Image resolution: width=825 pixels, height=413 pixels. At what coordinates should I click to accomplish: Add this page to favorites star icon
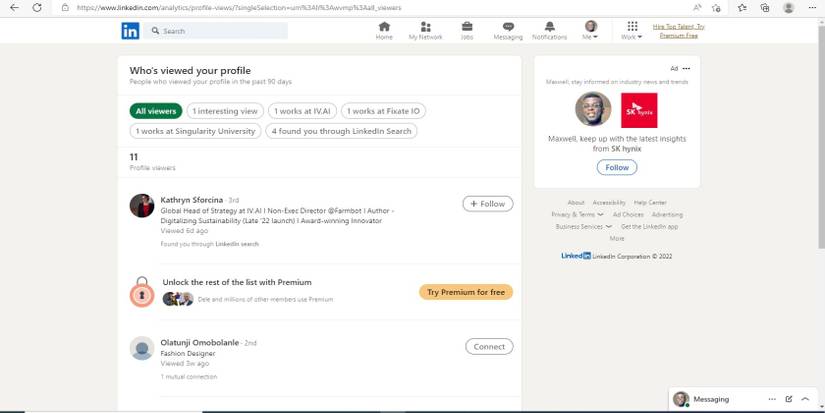(716, 8)
